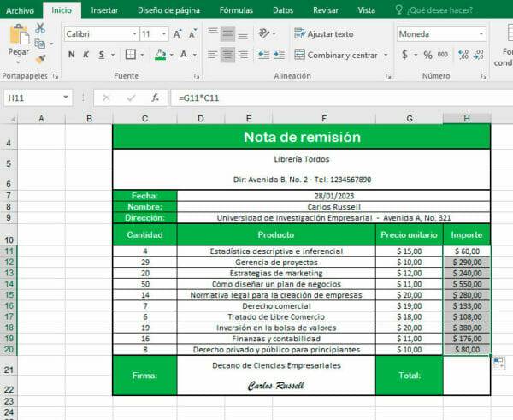Click the cancel X formula icon
The height and width of the screenshot is (420, 513).
[x=106, y=98]
